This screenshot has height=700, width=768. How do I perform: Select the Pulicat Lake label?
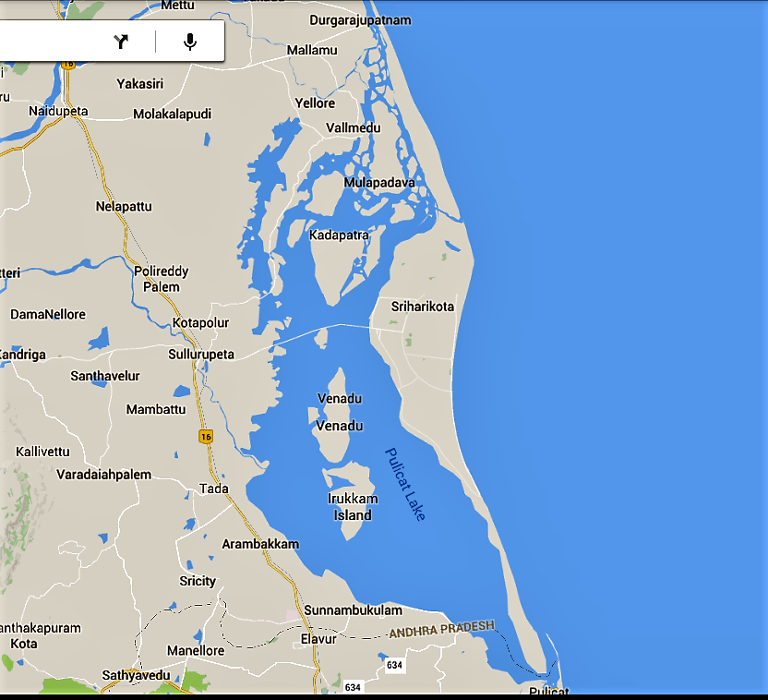point(405,484)
